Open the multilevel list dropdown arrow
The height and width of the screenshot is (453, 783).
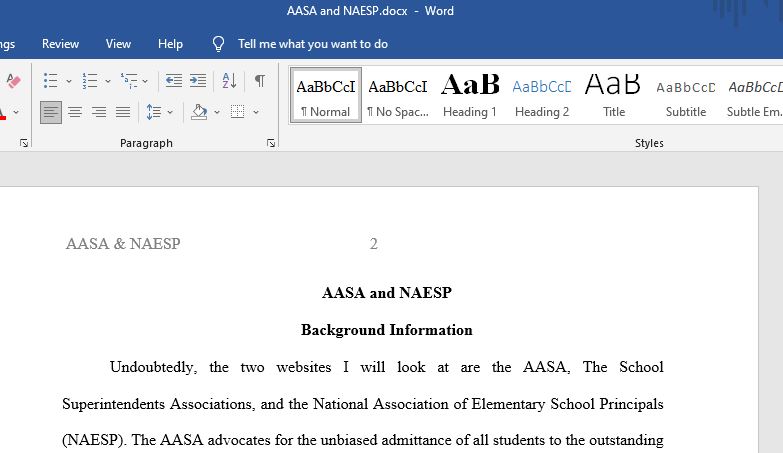click(x=145, y=81)
